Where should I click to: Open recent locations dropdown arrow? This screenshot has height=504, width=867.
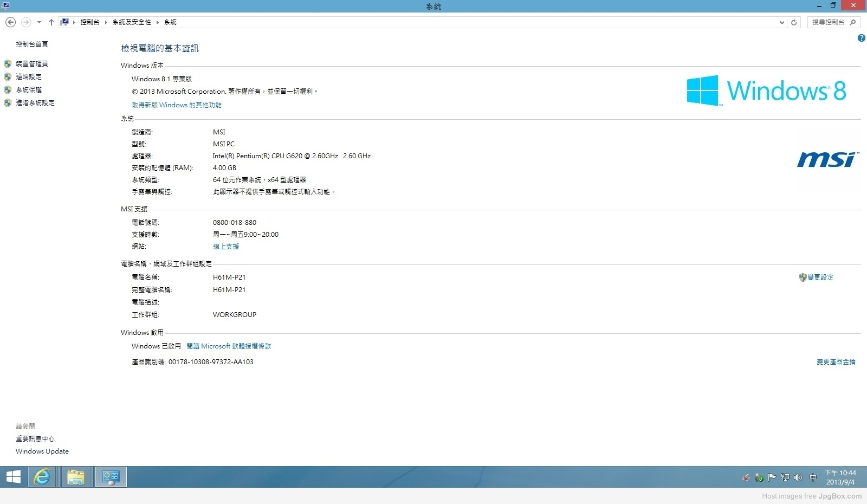tap(39, 22)
